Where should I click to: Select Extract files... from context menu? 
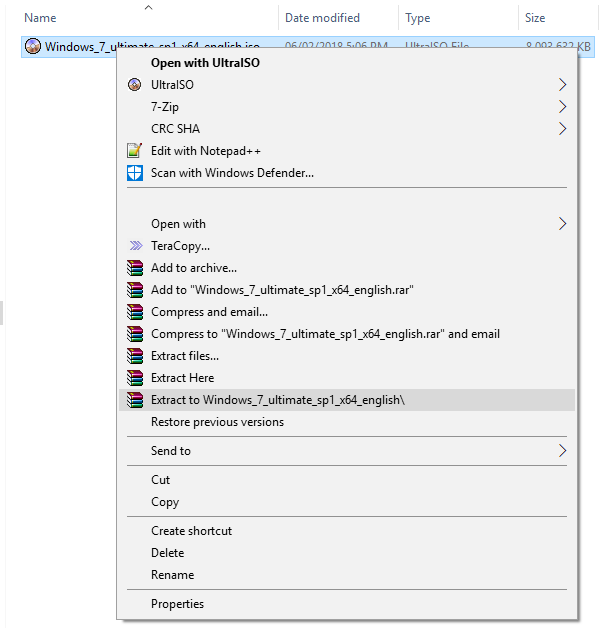pos(185,356)
